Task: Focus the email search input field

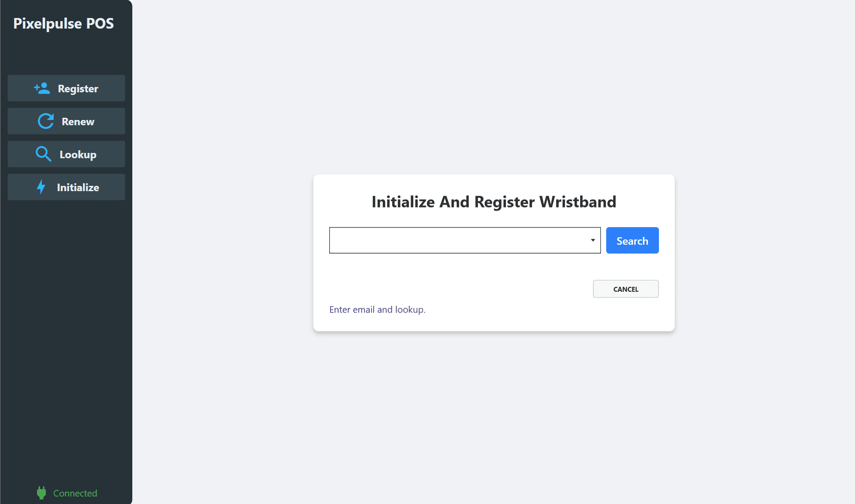Action: (x=457, y=240)
